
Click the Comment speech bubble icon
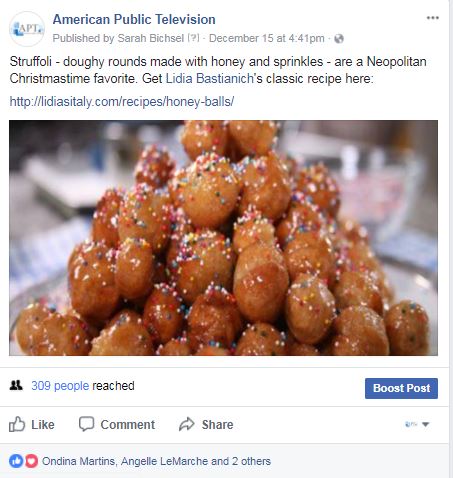click(86, 424)
